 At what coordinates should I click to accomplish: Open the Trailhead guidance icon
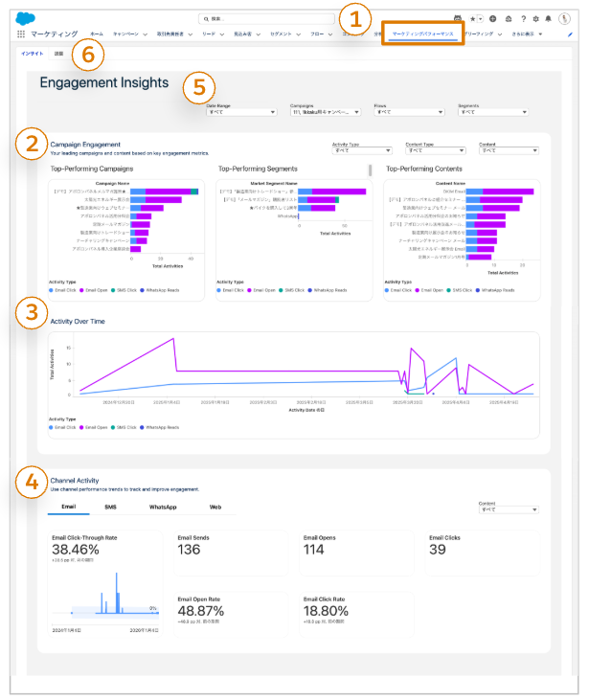pyautogui.click(x=509, y=19)
